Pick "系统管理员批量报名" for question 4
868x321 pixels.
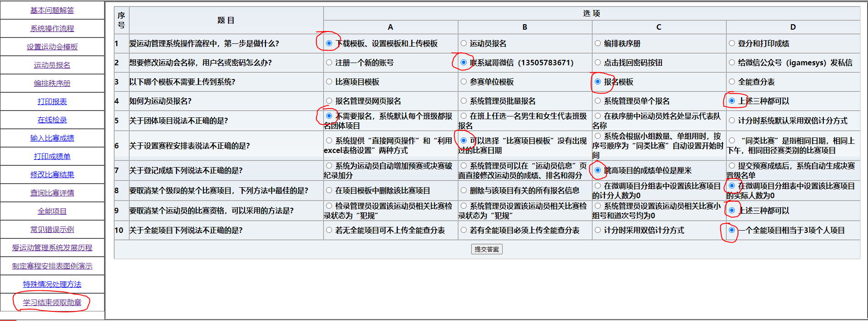point(463,101)
